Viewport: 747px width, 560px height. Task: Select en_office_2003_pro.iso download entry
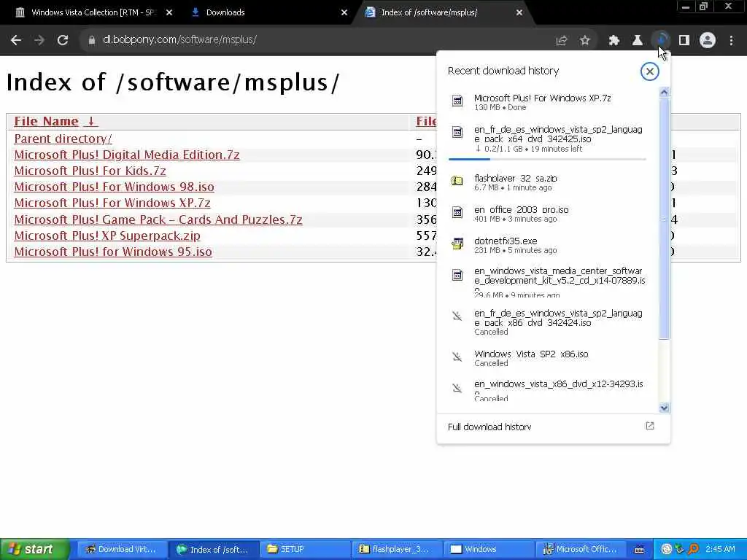point(548,214)
